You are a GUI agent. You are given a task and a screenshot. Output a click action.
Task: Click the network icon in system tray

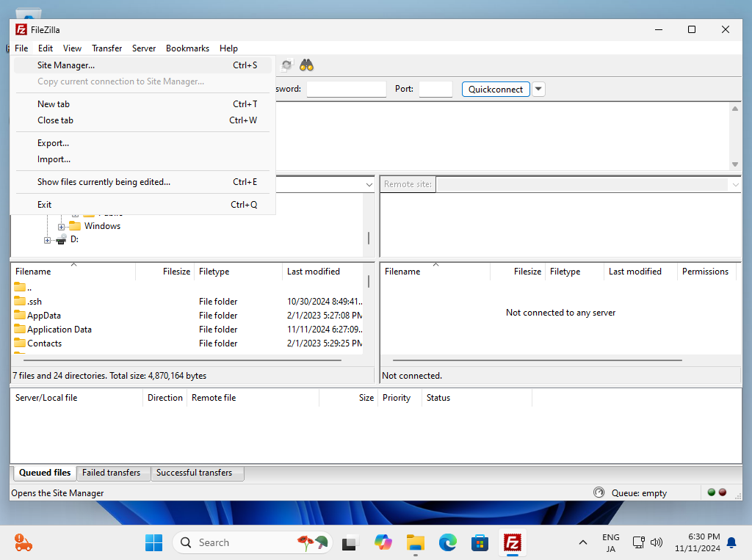[638, 542]
